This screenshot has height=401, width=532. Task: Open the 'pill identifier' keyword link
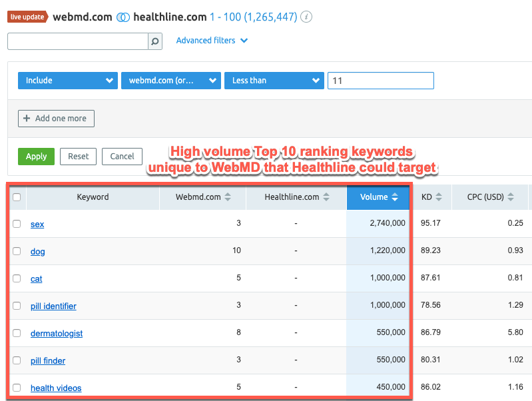(53, 306)
